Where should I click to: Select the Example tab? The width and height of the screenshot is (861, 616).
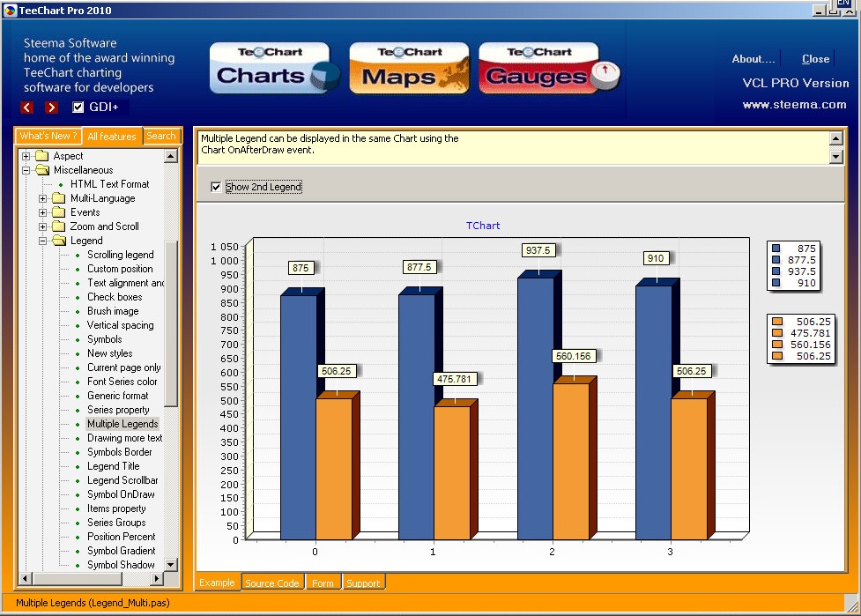[x=217, y=582]
